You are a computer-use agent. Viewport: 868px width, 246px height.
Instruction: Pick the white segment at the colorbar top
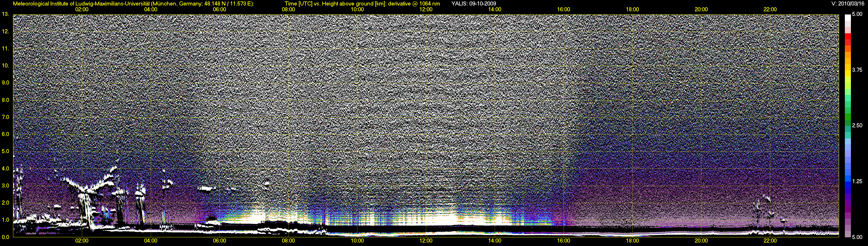click(x=848, y=18)
